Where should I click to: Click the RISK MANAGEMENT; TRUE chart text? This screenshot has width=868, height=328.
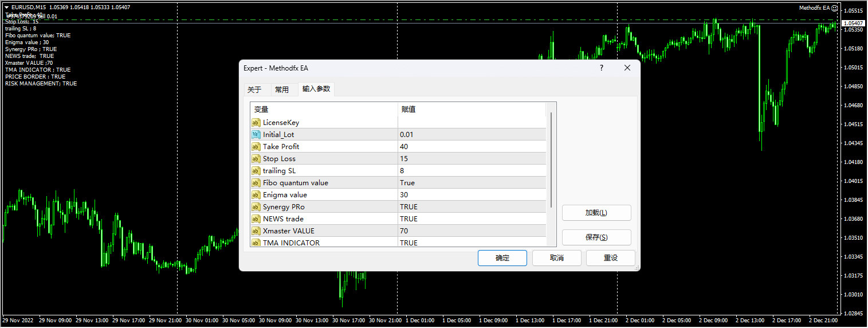pyautogui.click(x=41, y=84)
